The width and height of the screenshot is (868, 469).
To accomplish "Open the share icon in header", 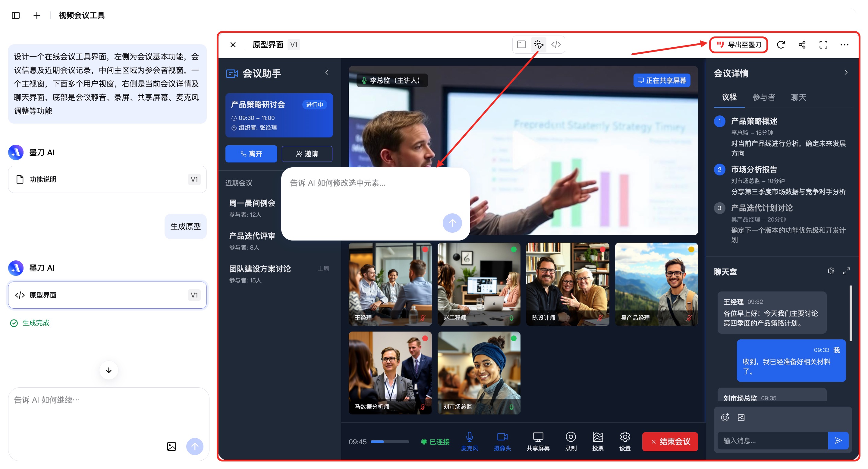I will pos(802,45).
